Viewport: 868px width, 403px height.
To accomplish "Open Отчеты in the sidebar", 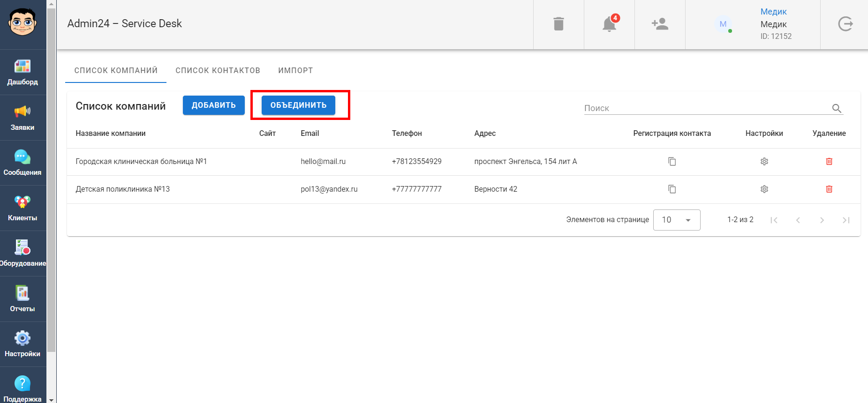I will coord(23,299).
